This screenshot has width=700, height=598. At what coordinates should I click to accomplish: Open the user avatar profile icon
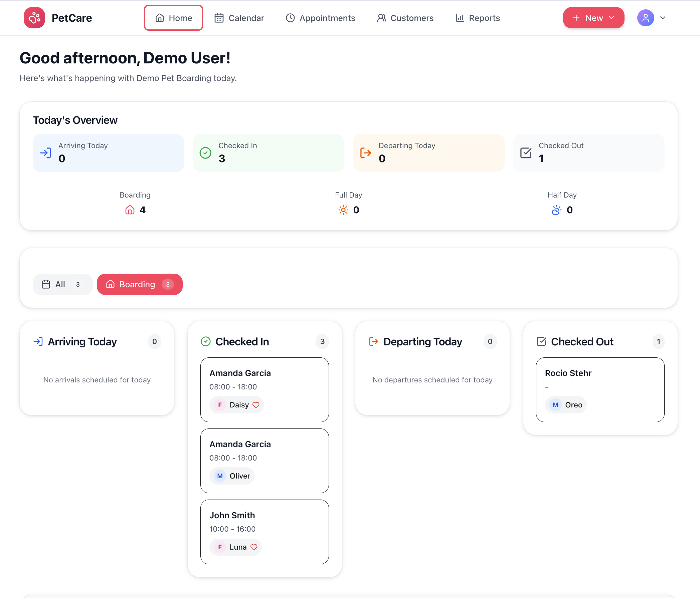(646, 18)
